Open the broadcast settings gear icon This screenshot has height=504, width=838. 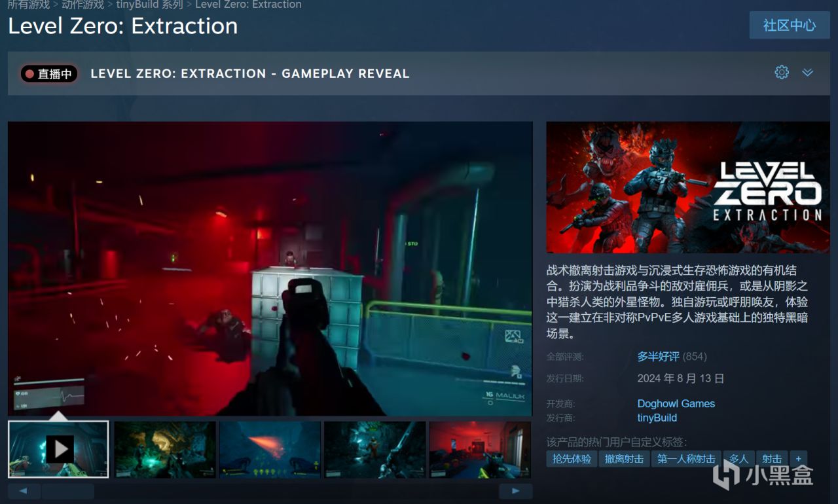(x=782, y=73)
